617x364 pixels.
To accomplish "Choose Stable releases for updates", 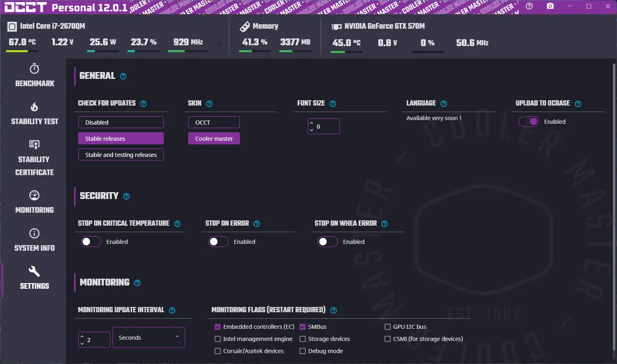I will click(121, 138).
